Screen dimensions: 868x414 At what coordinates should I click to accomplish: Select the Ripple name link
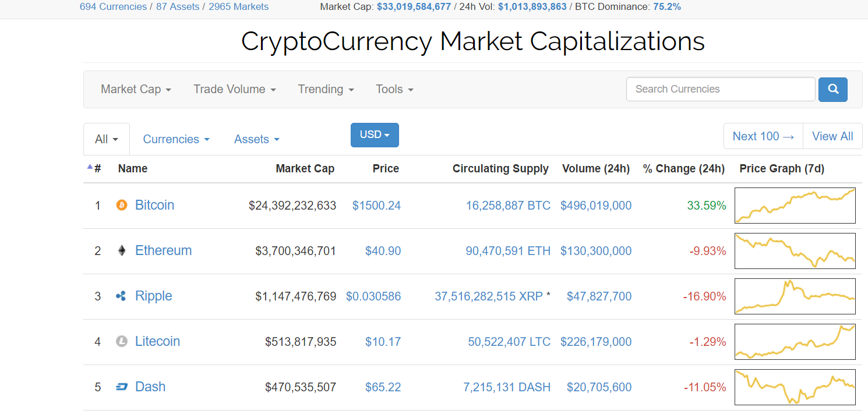coord(153,296)
